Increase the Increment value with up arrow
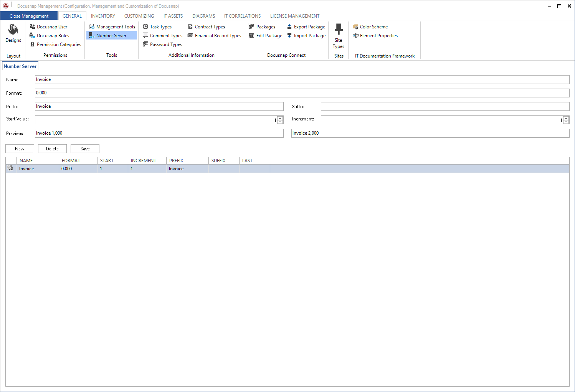Image resolution: width=575 pixels, height=392 pixels. pos(566,118)
